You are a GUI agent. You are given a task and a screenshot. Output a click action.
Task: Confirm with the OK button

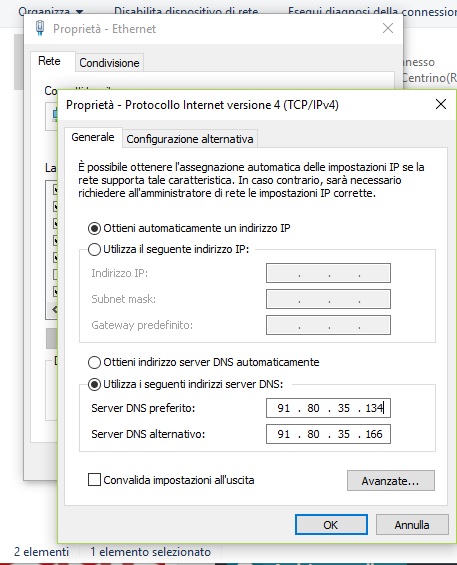[x=331, y=525]
